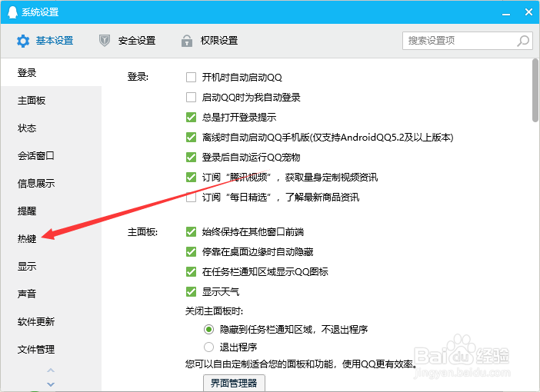The image size is (540, 392).
Task: Select 主面板 in the sidebar
Action: pos(51,101)
